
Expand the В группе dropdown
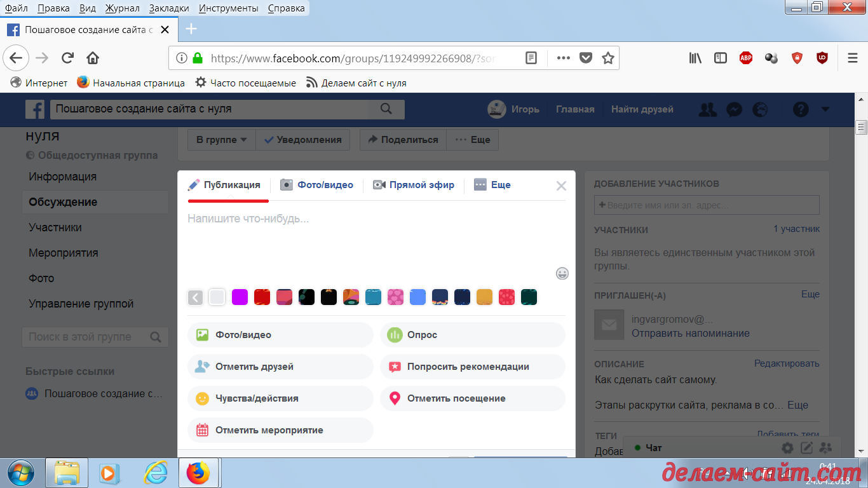[221, 140]
